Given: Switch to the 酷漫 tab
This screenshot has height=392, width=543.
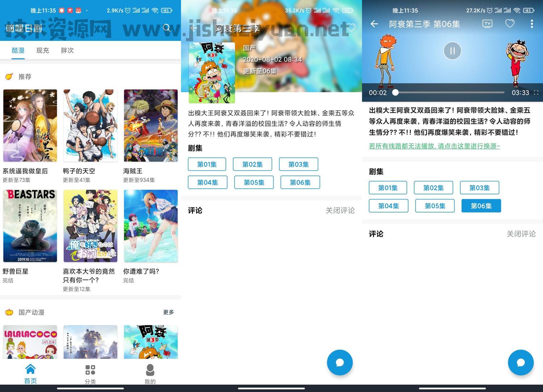Looking at the screenshot, I should (x=18, y=50).
